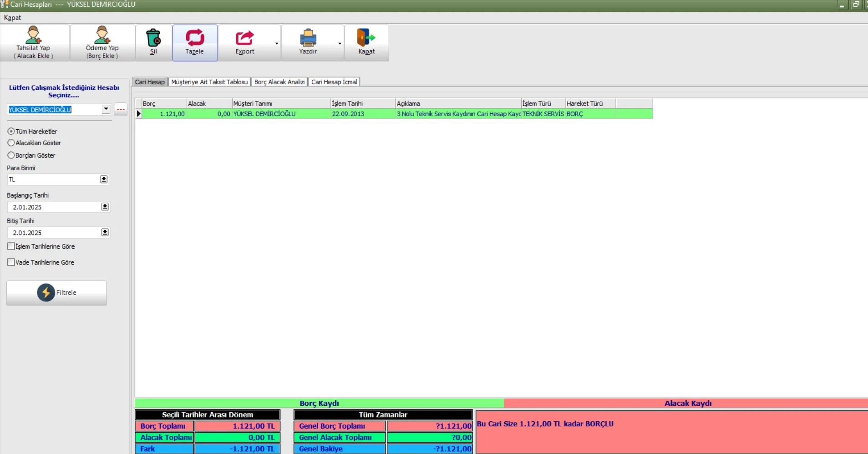Open the Bitiş Tarihi date picker arrow
This screenshot has height=454, width=868.
pyautogui.click(x=105, y=232)
